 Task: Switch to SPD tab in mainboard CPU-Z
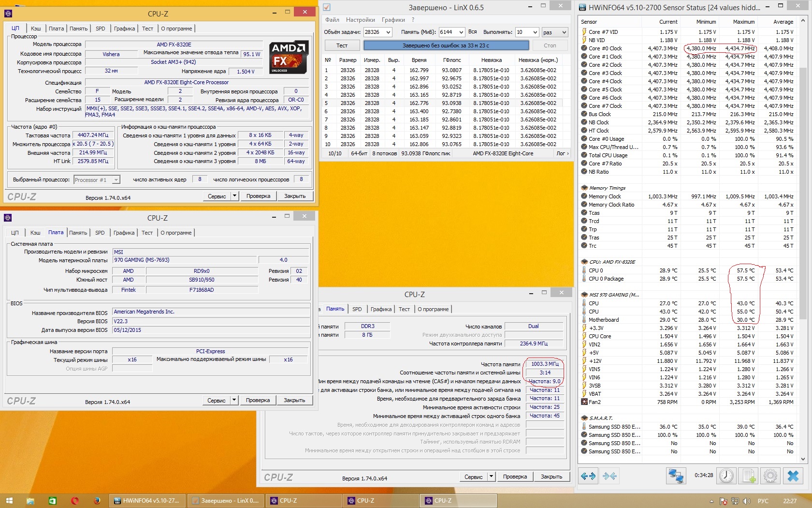click(100, 233)
